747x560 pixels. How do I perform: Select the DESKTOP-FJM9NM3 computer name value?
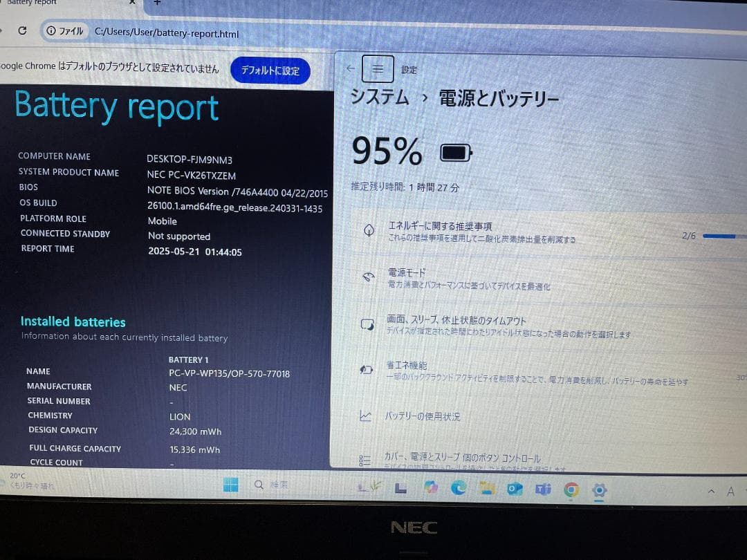click(x=189, y=159)
